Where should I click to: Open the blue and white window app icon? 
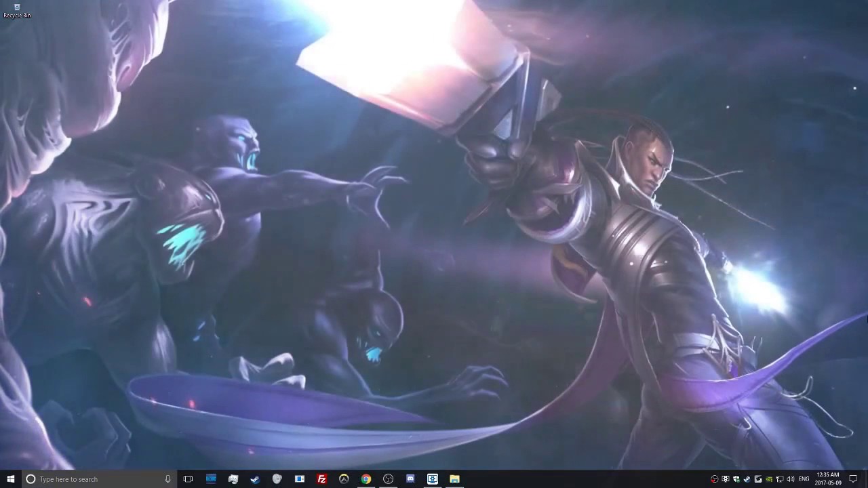coord(300,479)
